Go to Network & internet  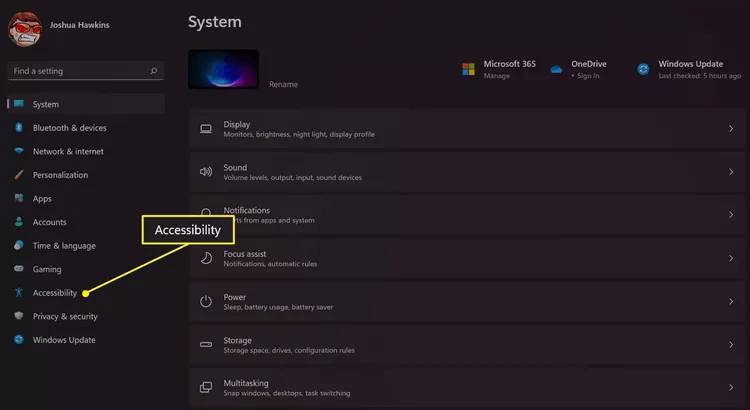click(68, 151)
